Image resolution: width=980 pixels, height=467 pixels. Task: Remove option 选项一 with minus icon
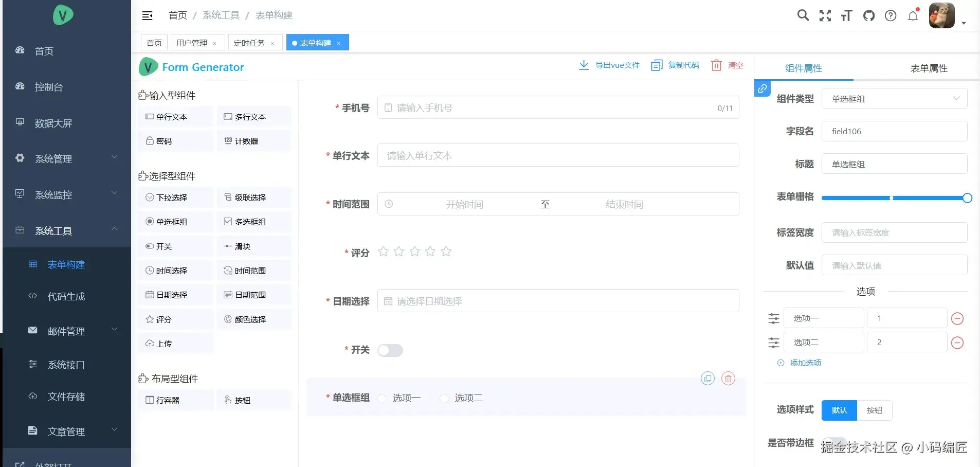point(957,319)
